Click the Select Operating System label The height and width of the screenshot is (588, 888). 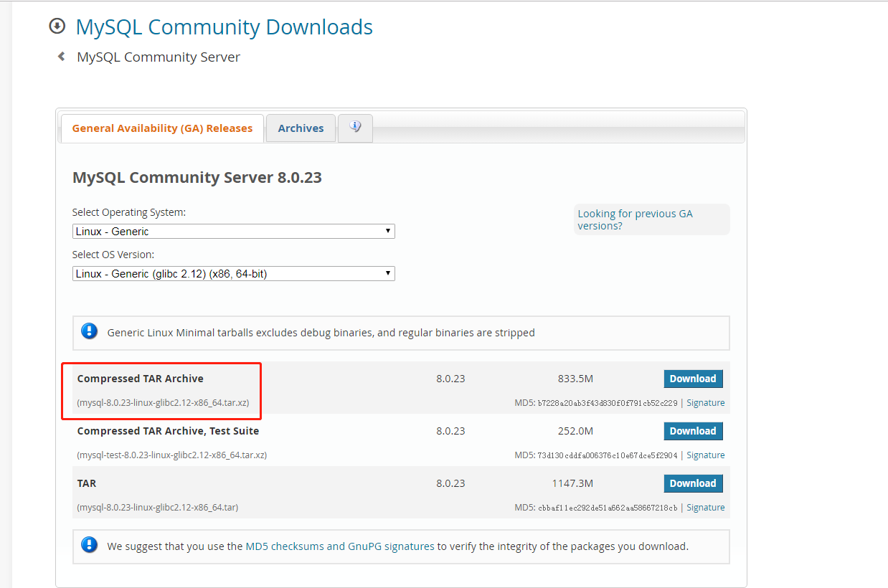pos(129,213)
